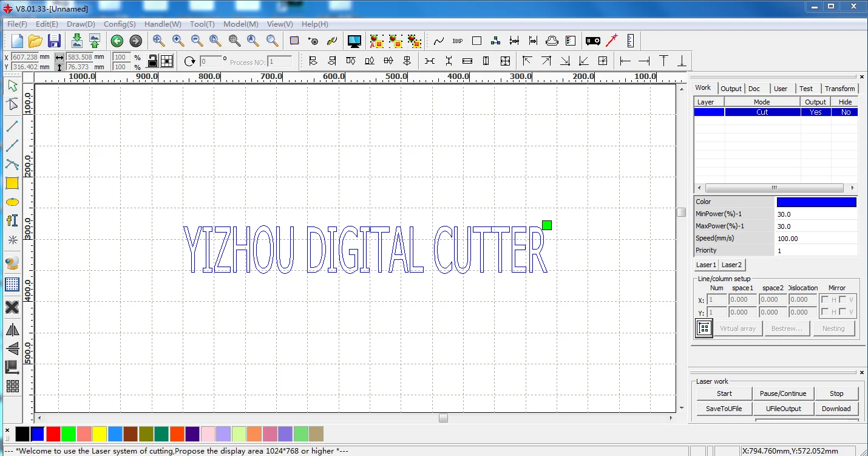Click the UFileOutput button

pyautogui.click(x=783, y=409)
